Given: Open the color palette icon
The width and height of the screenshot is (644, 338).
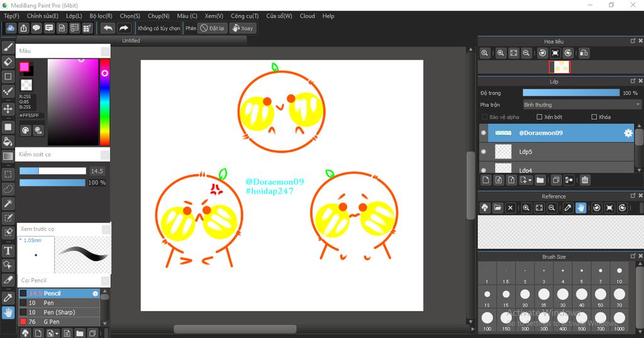Looking at the screenshot, I should (25, 131).
